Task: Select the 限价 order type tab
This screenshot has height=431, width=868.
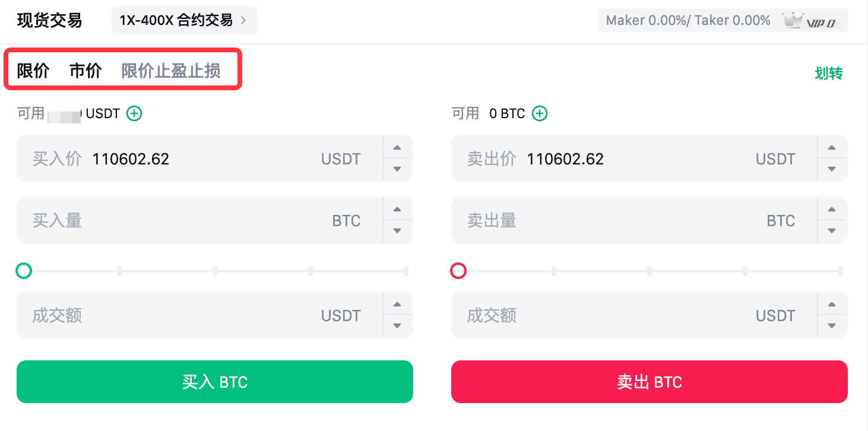Action: coord(33,71)
